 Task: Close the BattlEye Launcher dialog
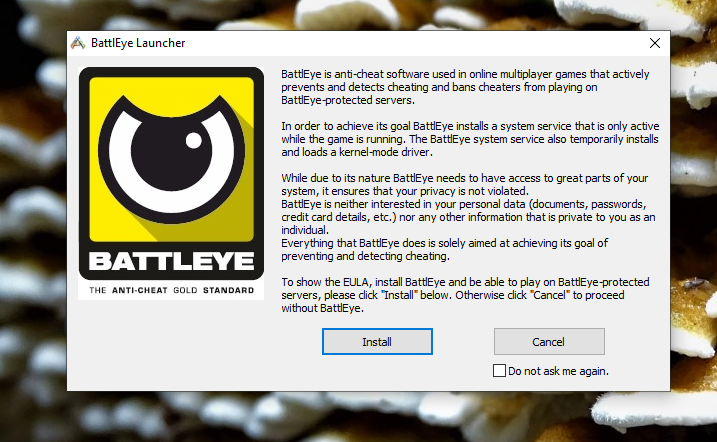coord(655,43)
